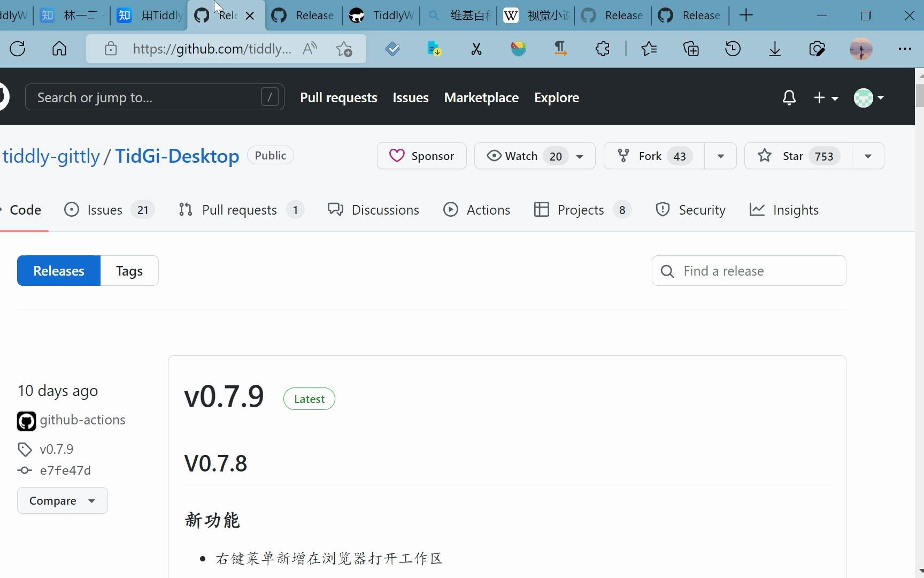Click the GitHub logo home icon

[x=4, y=97]
